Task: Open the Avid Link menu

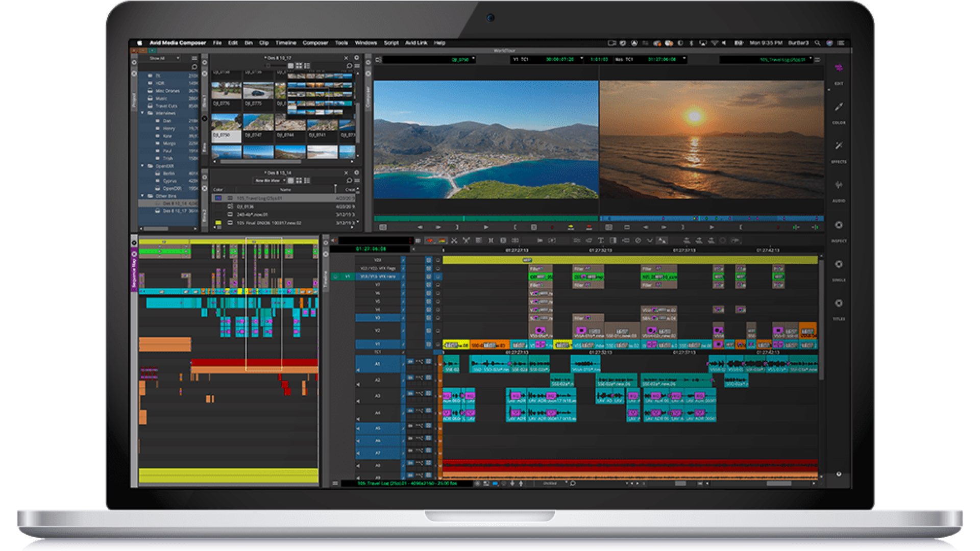Action: (416, 43)
